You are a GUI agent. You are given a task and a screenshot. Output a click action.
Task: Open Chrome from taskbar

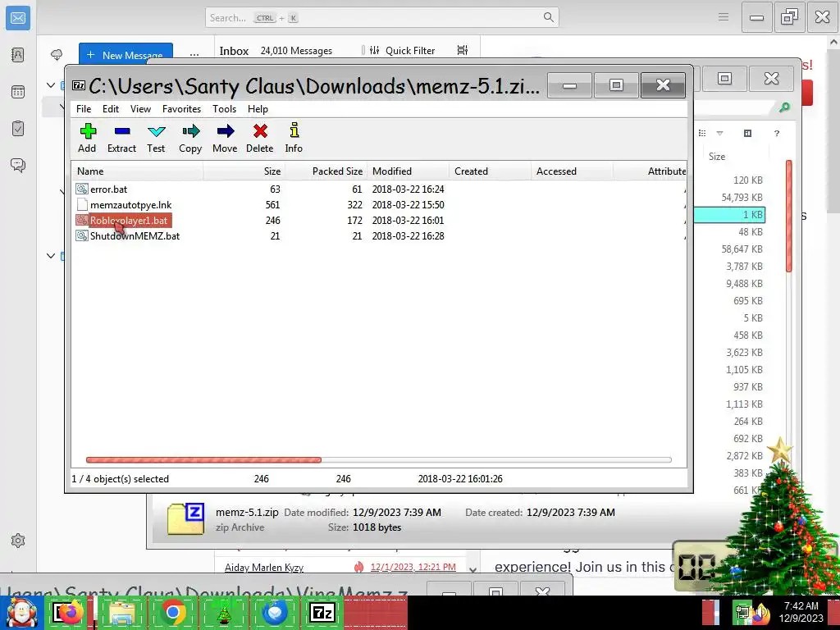click(172, 612)
